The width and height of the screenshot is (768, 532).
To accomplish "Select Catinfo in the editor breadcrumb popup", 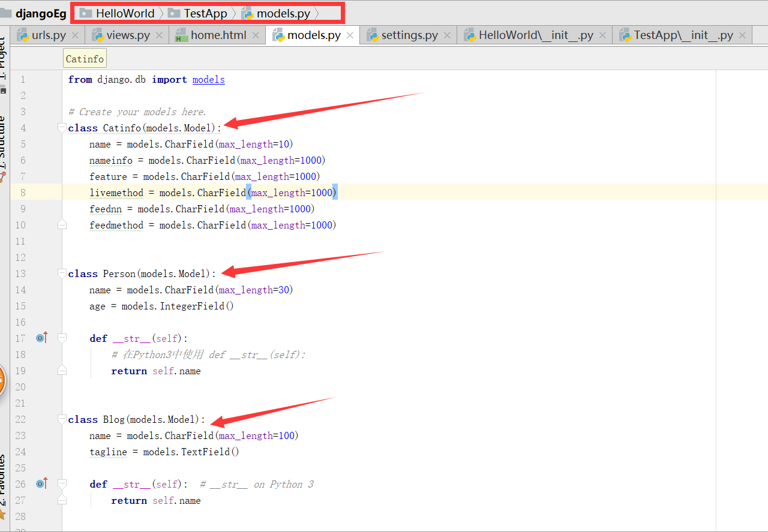I will point(84,58).
